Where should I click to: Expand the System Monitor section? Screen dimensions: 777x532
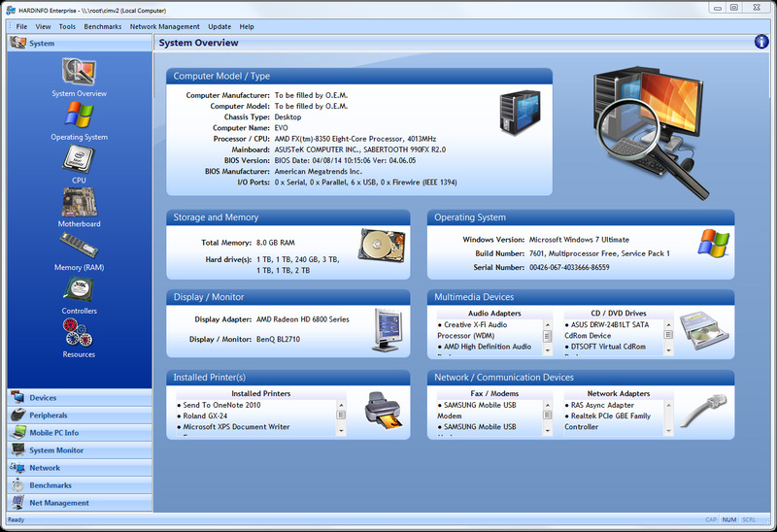pyautogui.click(x=80, y=449)
